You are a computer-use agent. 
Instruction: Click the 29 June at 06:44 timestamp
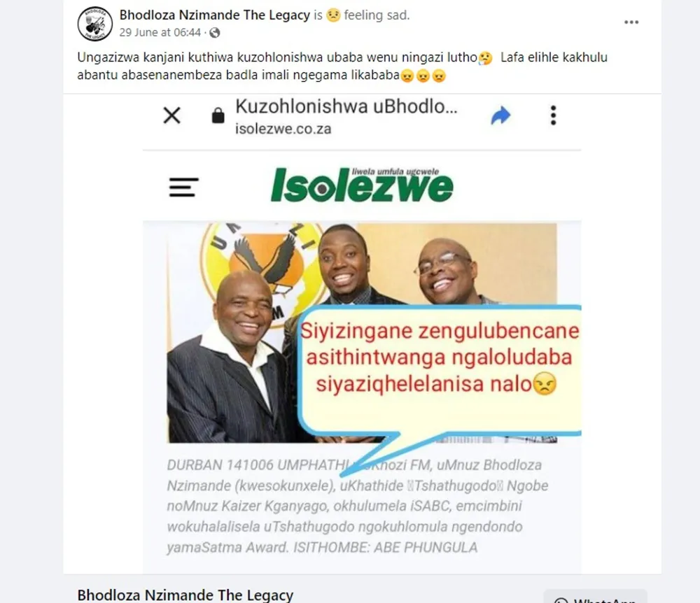point(160,33)
